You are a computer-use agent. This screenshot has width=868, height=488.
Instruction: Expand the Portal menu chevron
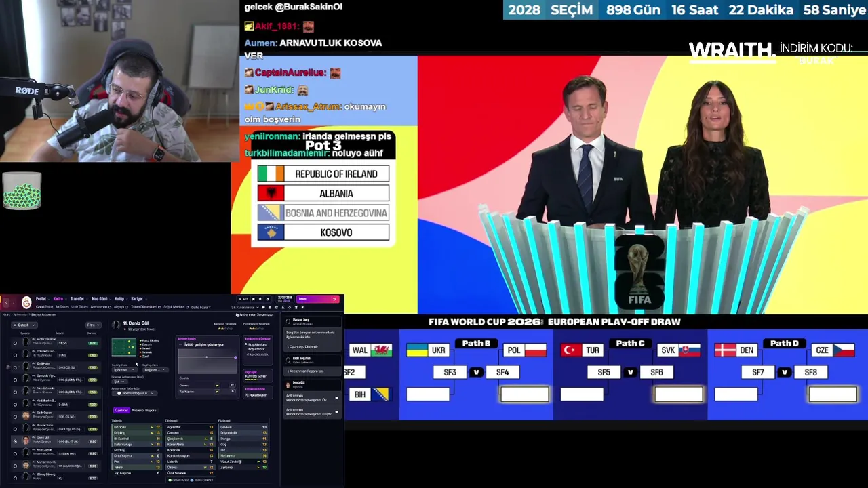[49, 299]
